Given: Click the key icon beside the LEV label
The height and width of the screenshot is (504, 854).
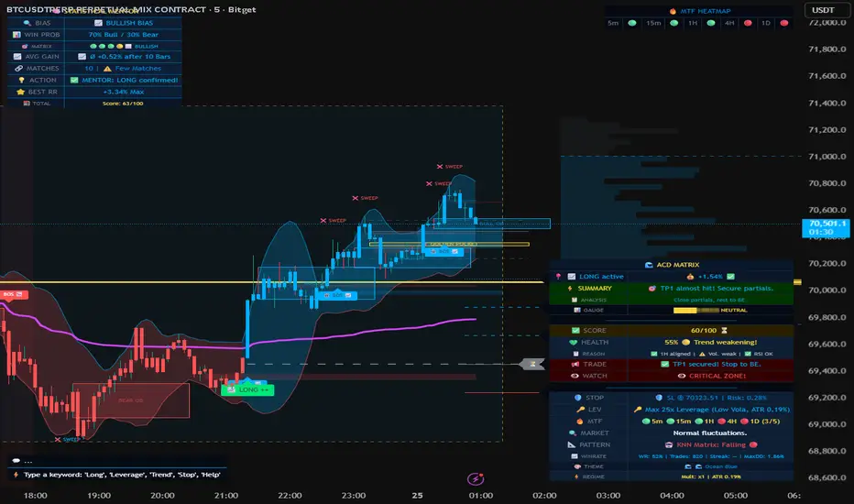Looking at the screenshot, I should pos(581,410).
